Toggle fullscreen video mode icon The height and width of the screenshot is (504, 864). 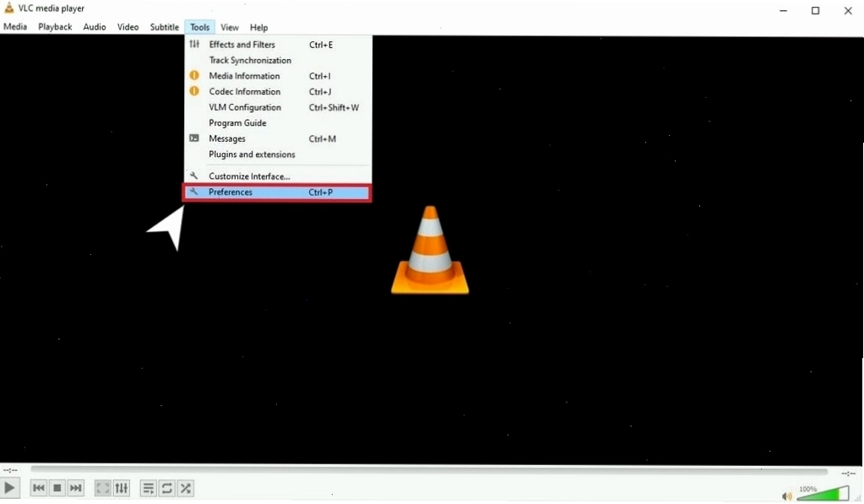coord(103,488)
